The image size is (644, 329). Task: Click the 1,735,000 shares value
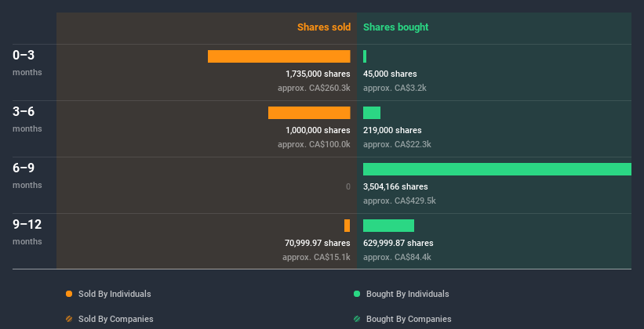point(318,74)
